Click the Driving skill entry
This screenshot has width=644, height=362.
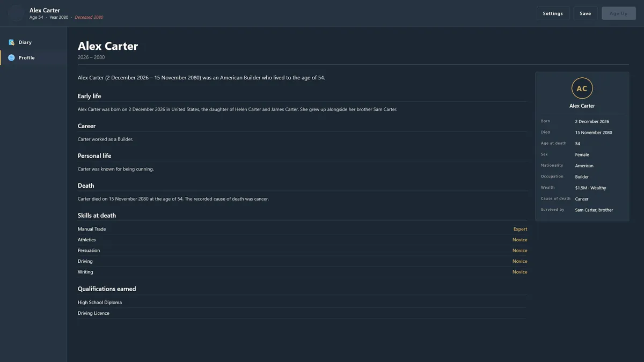(x=302, y=261)
